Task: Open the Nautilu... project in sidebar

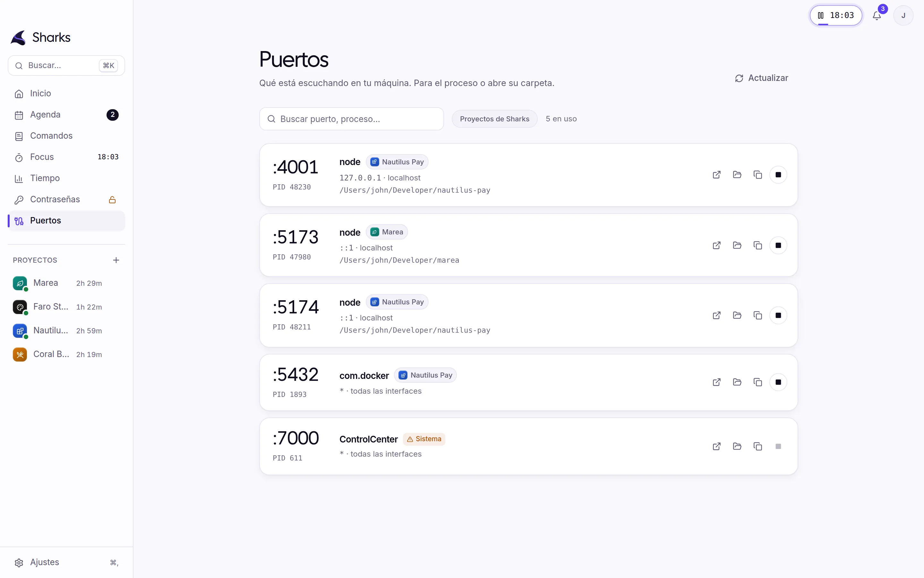Action: tap(66, 331)
